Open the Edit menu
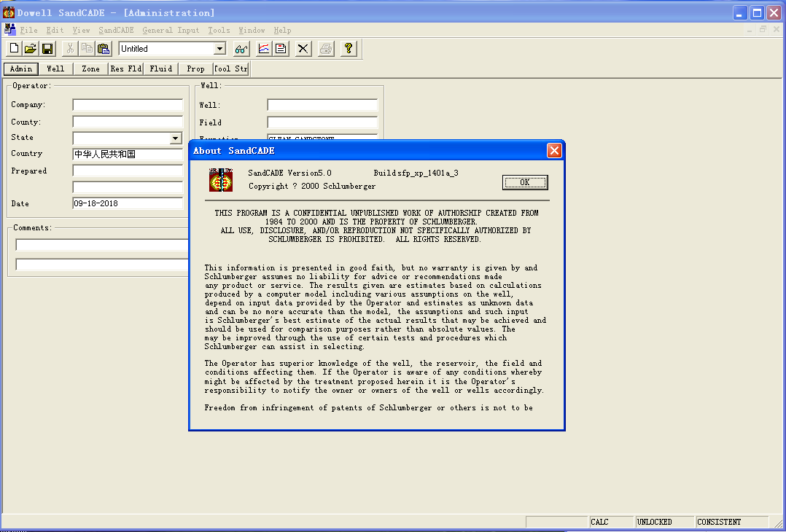The width and height of the screenshot is (786, 532). [55, 30]
